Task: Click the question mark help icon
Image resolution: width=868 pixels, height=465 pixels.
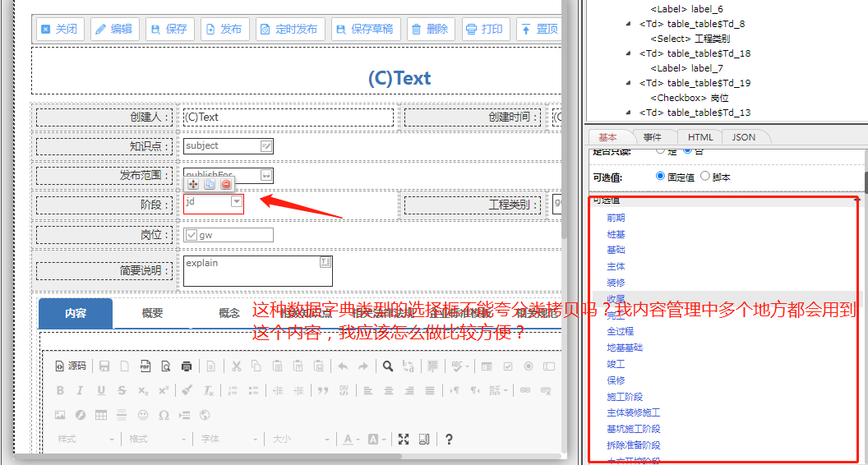Action: (x=449, y=439)
